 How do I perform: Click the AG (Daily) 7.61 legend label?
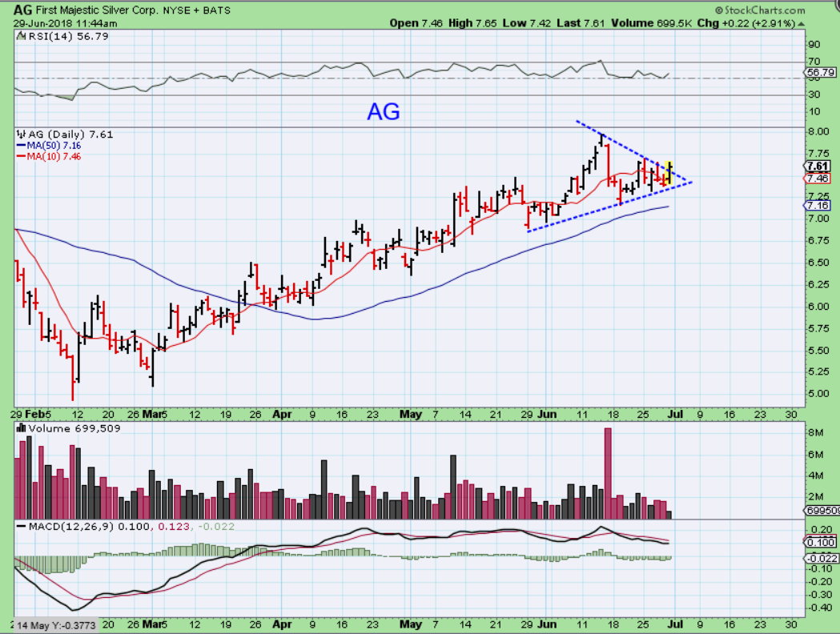[70, 134]
